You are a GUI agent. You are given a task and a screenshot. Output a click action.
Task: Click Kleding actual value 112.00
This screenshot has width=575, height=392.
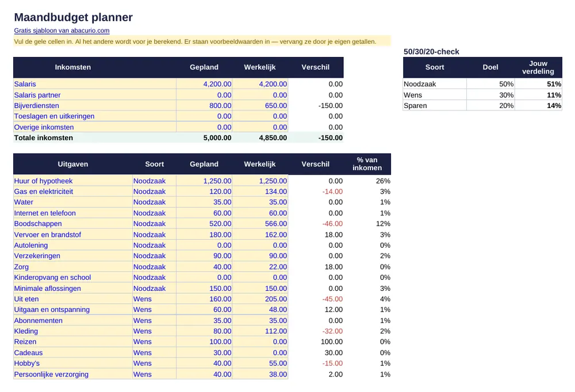(260, 331)
